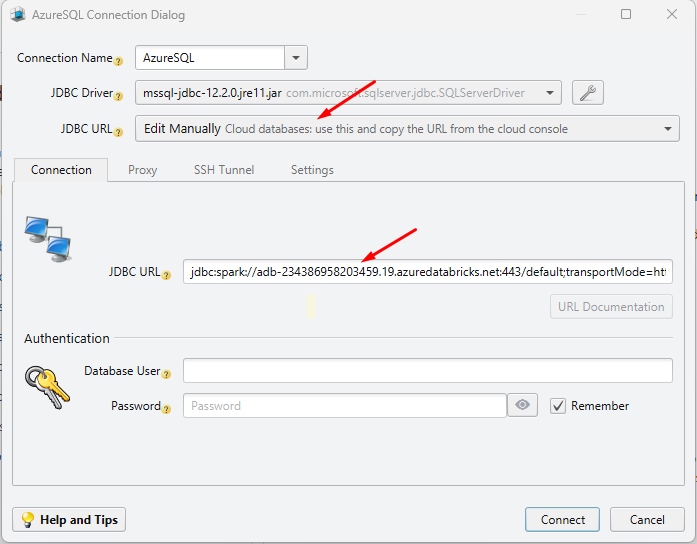Screen dimensions: 697x544
Task: Click the networked computers connection icon
Action: (48, 239)
